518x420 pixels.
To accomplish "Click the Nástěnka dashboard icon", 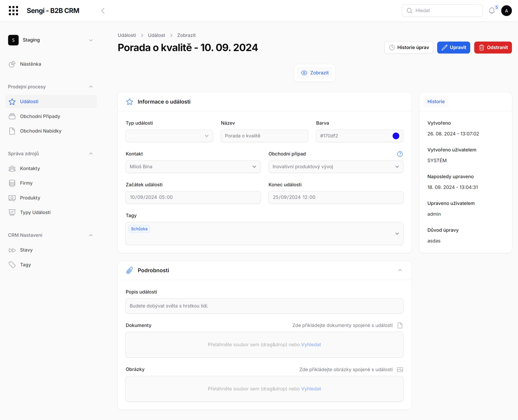I will [x=12, y=64].
